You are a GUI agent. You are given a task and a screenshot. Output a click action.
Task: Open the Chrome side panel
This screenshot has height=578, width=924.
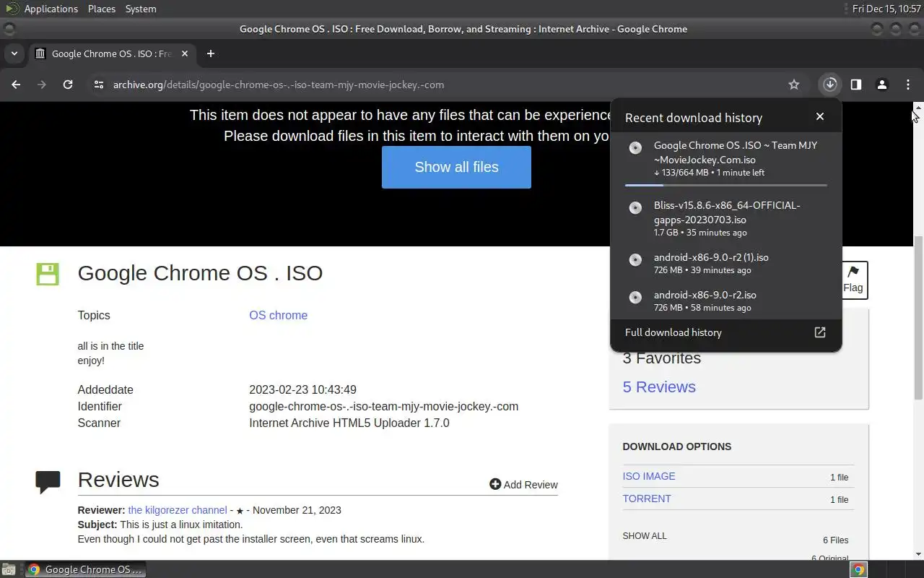tap(856, 85)
